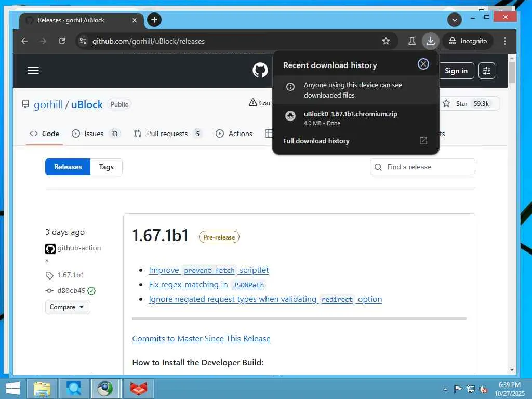This screenshot has width=532, height=399.
Task: Open Ignore negated request types link
Action: tap(265, 299)
